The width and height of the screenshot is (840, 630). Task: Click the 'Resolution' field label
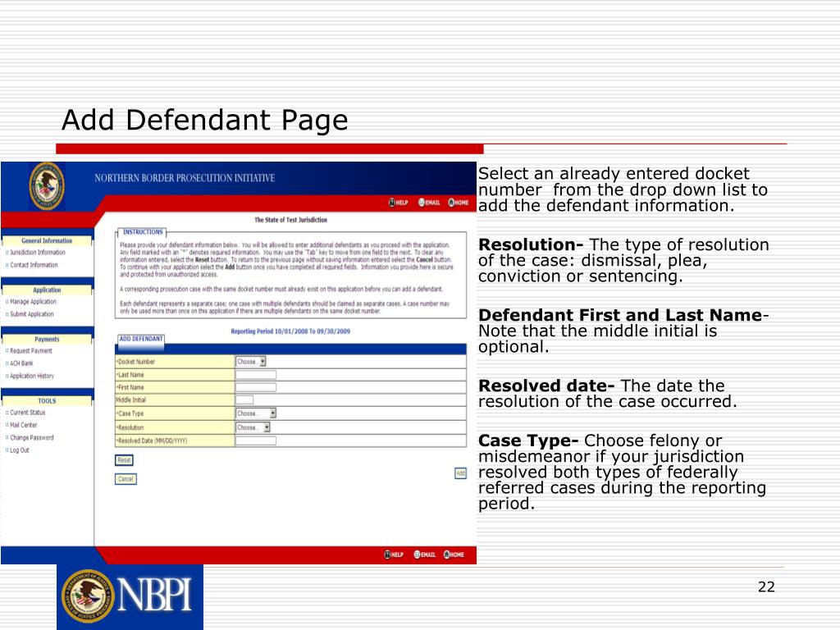pyautogui.click(x=130, y=427)
